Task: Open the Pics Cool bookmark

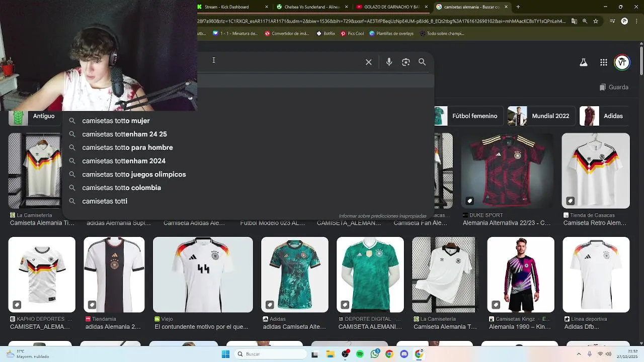Action: coord(352,34)
